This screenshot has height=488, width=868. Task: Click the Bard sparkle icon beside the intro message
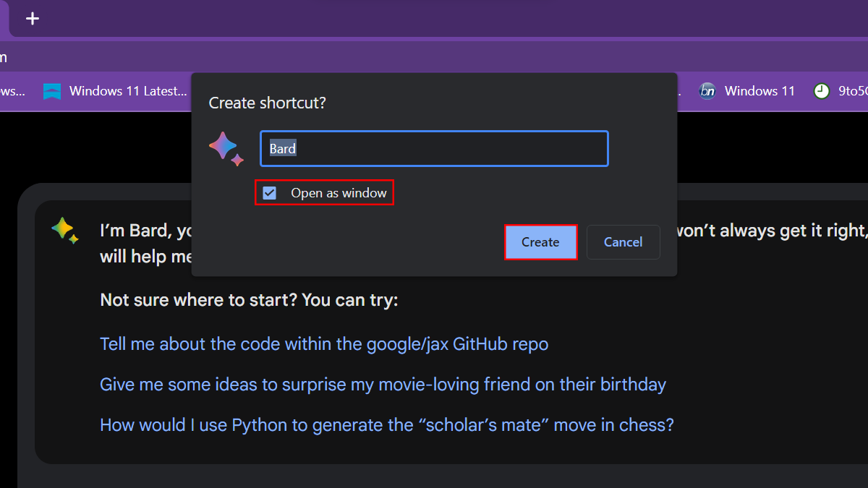[x=64, y=231]
